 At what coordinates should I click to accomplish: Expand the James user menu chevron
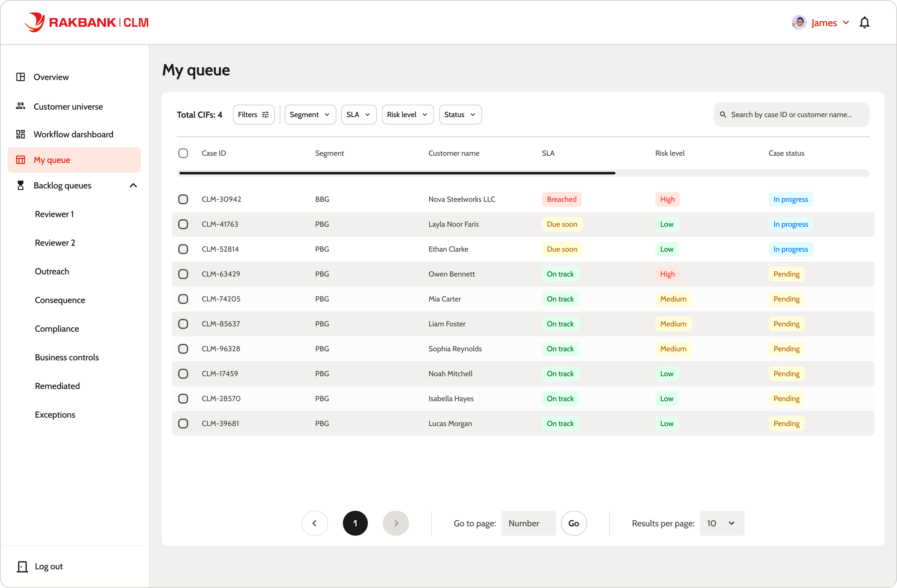(x=846, y=23)
